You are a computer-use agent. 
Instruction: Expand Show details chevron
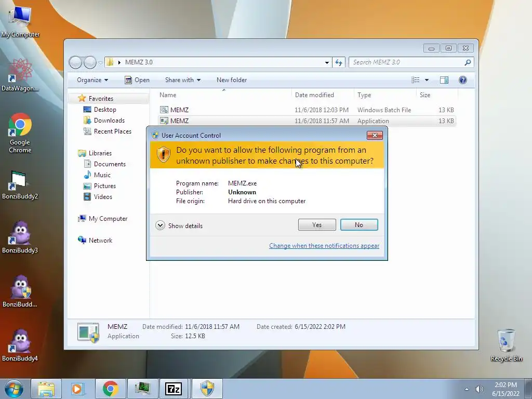[160, 225]
